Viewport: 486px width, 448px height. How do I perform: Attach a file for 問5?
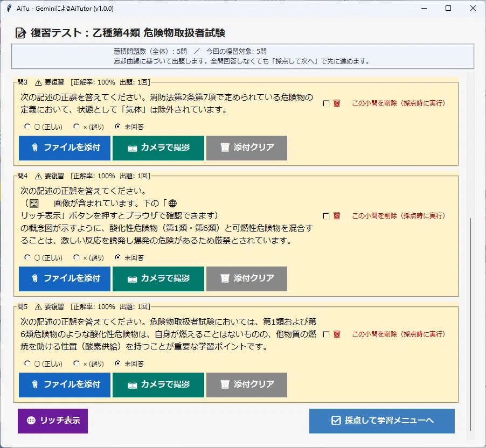pyautogui.click(x=65, y=385)
